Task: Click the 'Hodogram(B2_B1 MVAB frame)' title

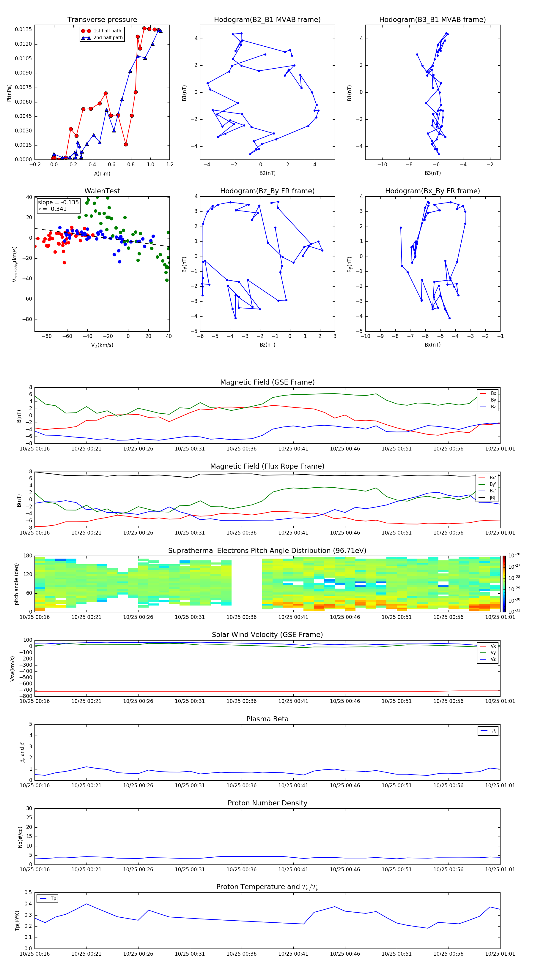Action: pyautogui.click(x=267, y=20)
